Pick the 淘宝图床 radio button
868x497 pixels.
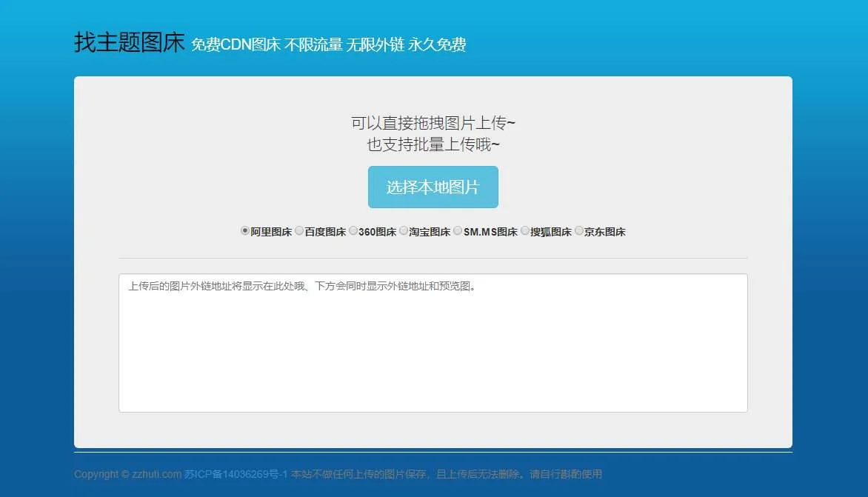pos(404,231)
